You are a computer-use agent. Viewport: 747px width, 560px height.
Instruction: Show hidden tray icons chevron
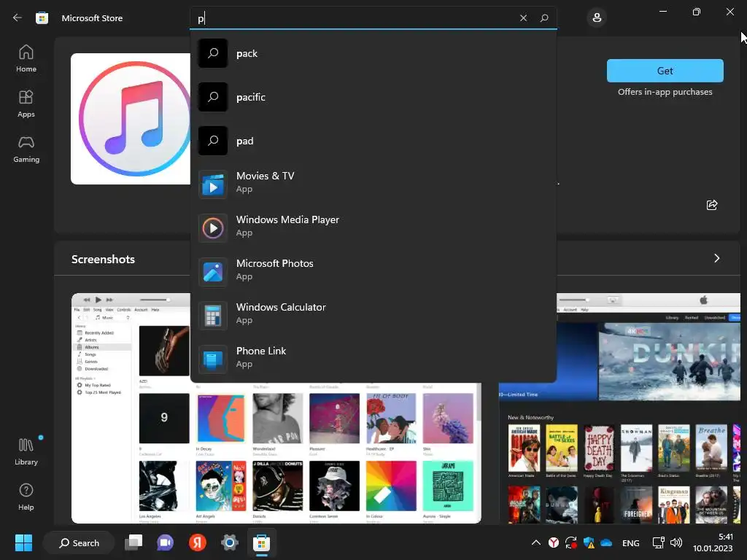tap(536, 542)
